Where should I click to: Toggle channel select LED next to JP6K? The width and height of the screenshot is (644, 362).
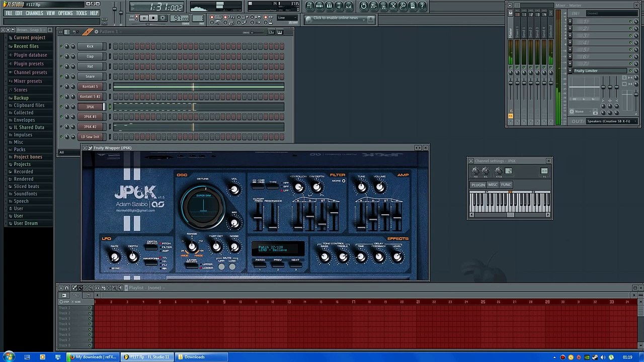click(x=110, y=107)
